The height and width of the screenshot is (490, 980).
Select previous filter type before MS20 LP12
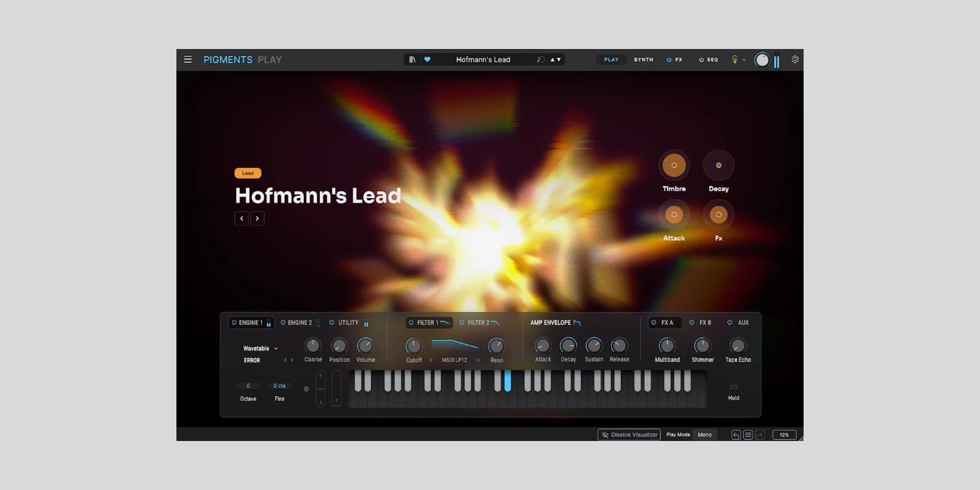point(431,360)
